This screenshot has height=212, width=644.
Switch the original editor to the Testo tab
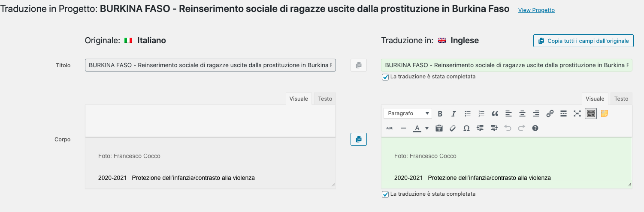point(325,99)
